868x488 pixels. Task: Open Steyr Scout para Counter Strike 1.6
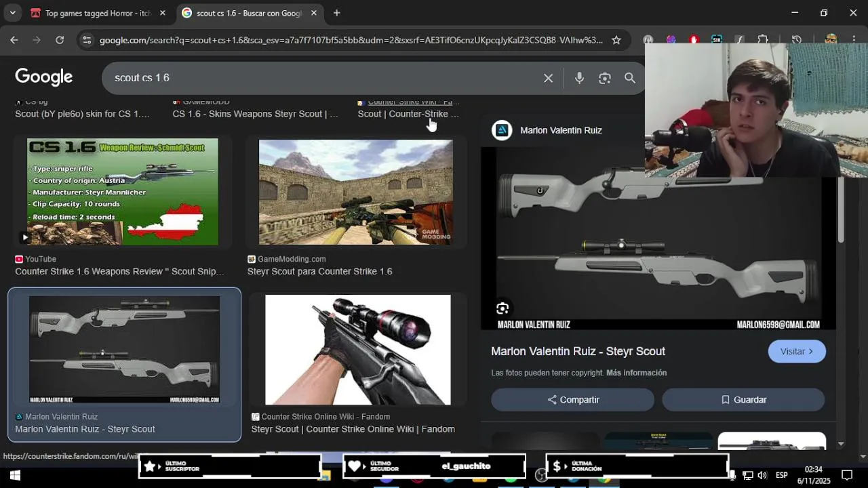click(319, 271)
